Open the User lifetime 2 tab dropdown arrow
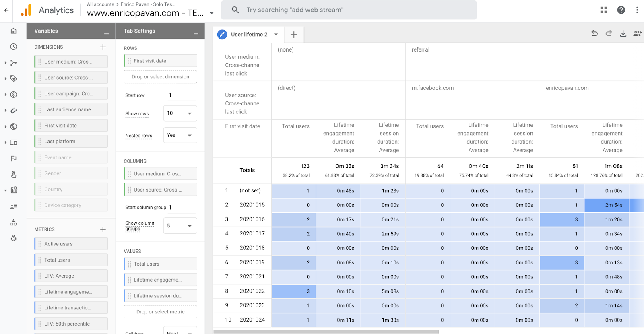This screenshot has width=644, height=334. [276, 35]
